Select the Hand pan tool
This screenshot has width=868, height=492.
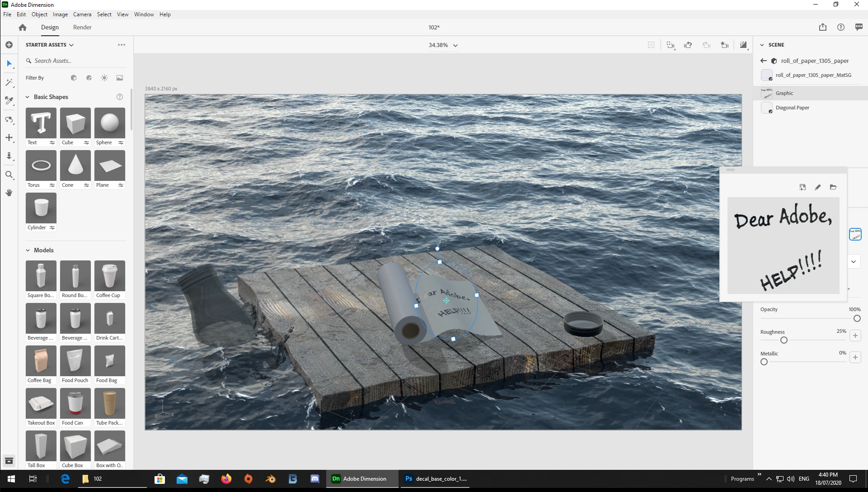(x=9, y=193)
